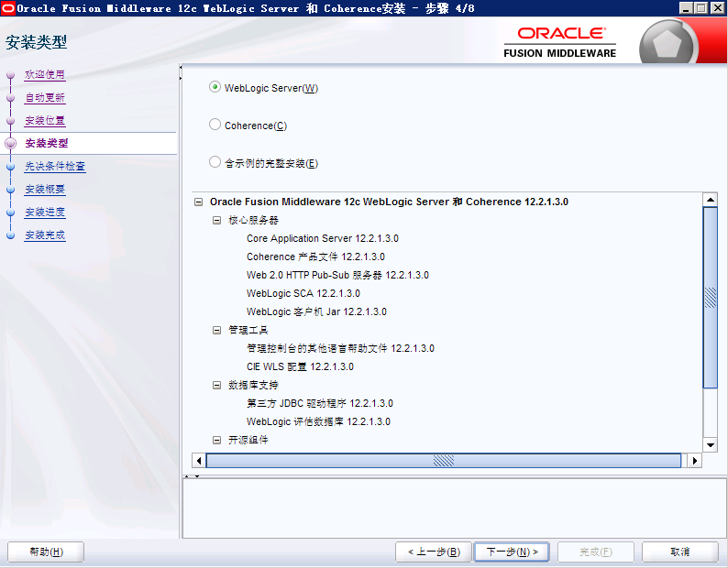The height and width of the screenshot is (568, 728).
Task: Click the 帮助(H) button
Action: (46, 552)
